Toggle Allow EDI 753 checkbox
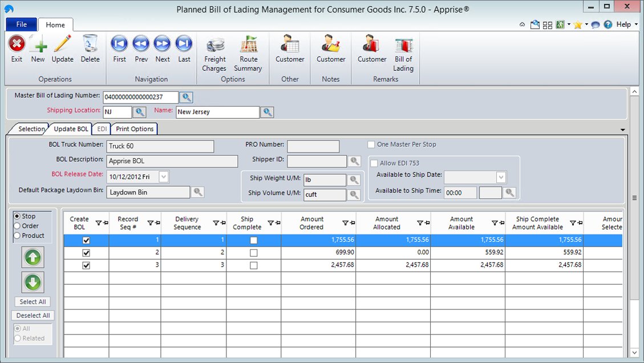This screenshot has height=363, width=644. pos(374,163)
